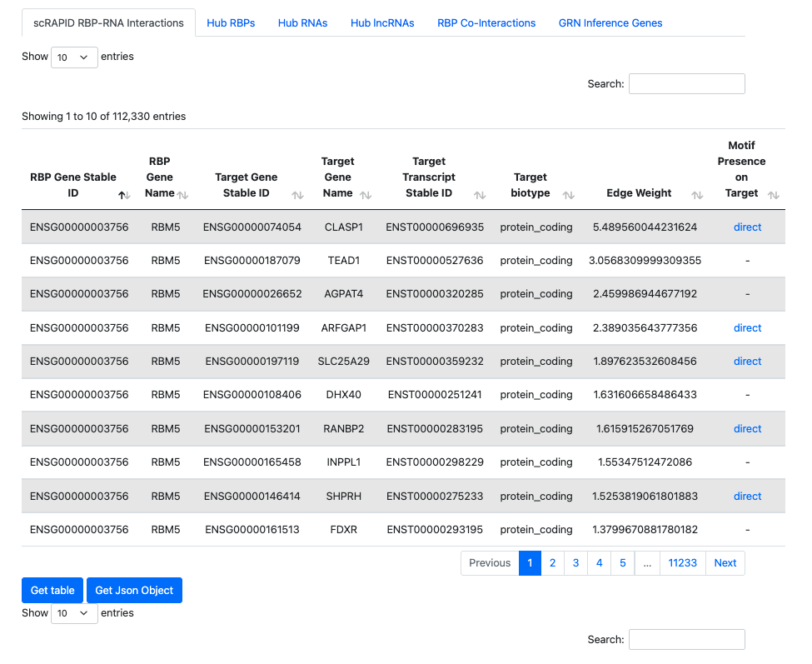Open bottom Show entries dropdown
Viewport: 812px width, 664px height.
[74, 613]
